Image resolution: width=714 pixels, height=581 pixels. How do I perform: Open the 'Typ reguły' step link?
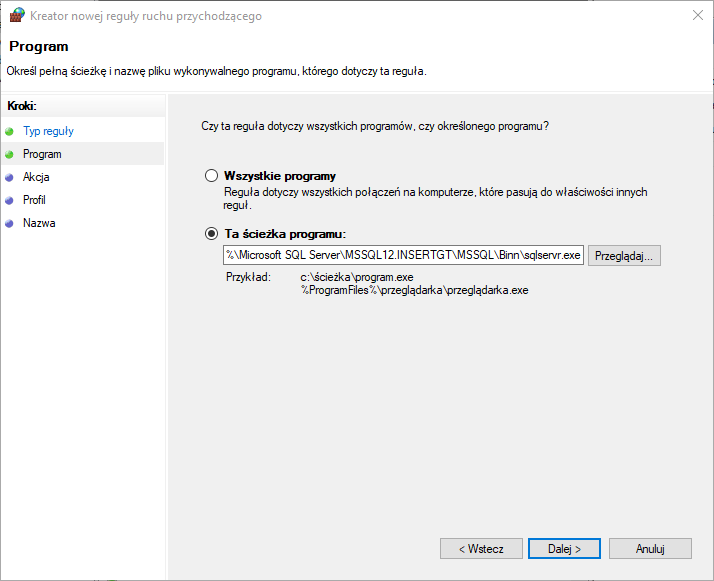(x=48, y=131)
